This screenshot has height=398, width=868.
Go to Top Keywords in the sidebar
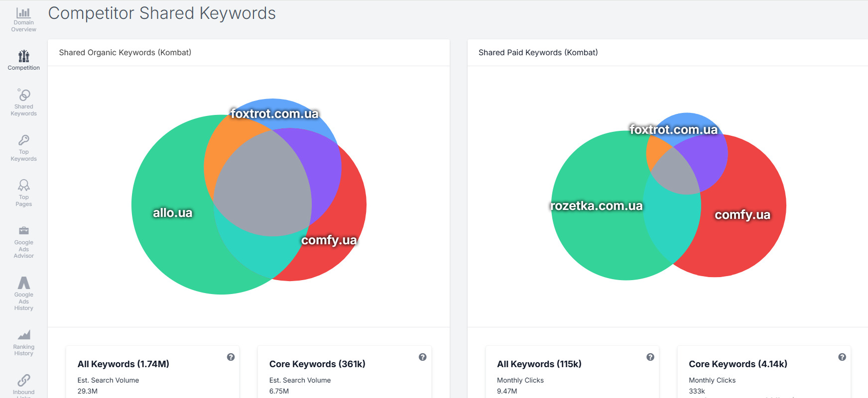[23, 148]
